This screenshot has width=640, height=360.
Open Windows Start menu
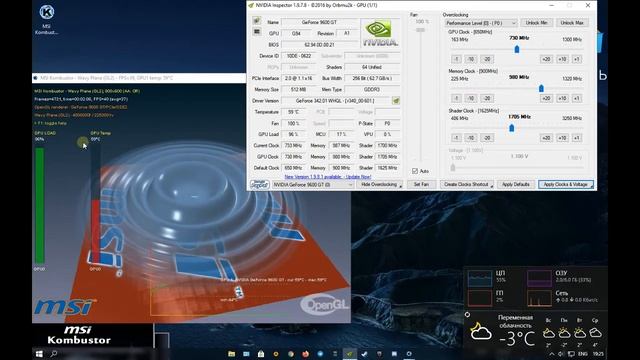click(39, 354)
